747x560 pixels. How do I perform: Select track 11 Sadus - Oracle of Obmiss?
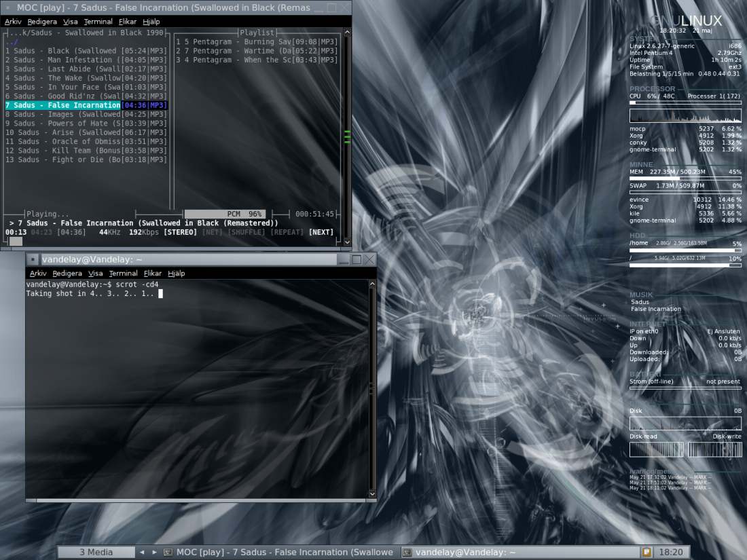coord(86,141)
